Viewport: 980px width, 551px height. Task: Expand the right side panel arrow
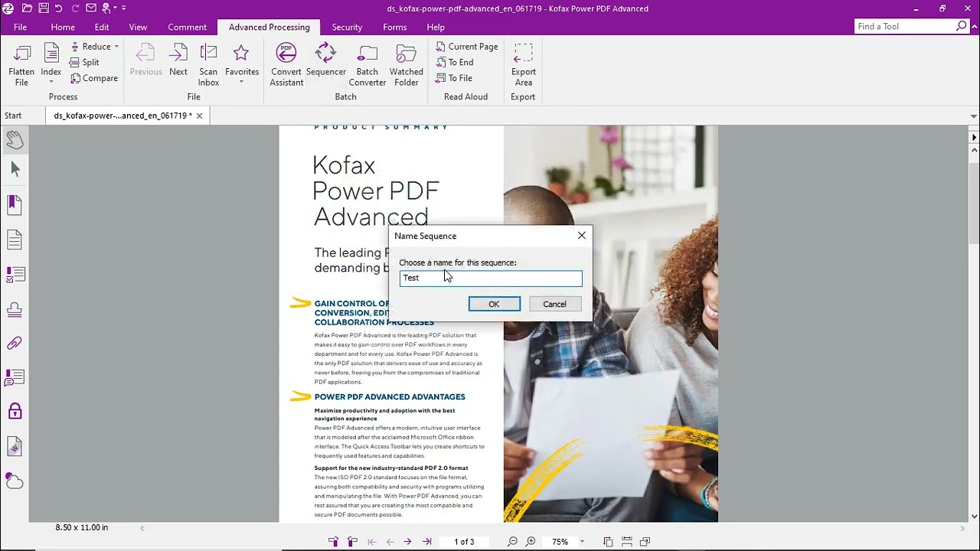pyautogui.click(x=974, y=138)
